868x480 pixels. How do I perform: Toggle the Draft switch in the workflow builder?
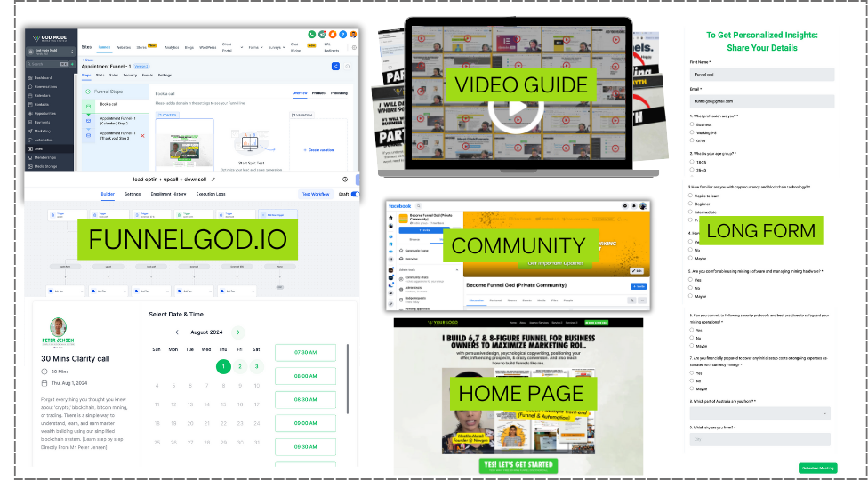[x=355, y=194]
